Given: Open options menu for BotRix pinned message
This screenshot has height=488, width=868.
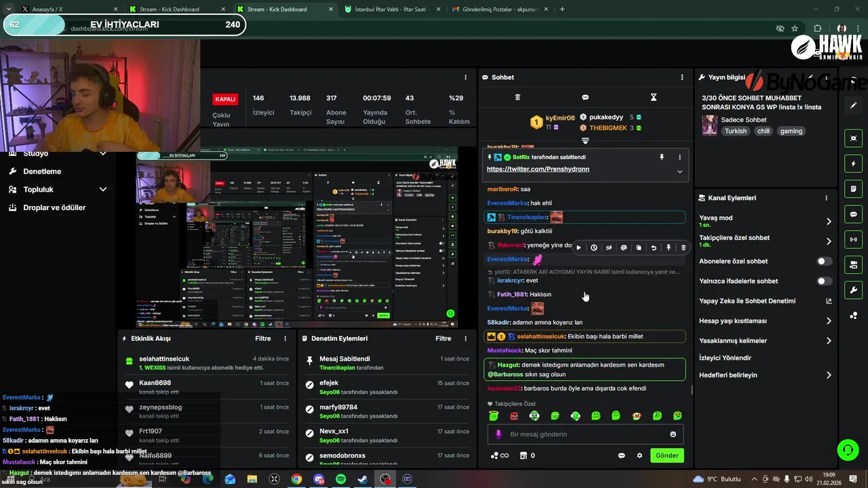Looking at the screenshot, I should pos(679,157).
